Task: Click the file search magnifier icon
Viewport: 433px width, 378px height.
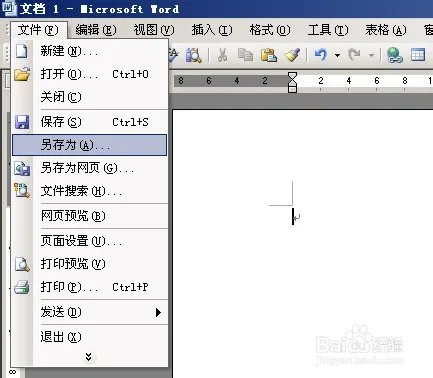Action: (x=22, y=190)
